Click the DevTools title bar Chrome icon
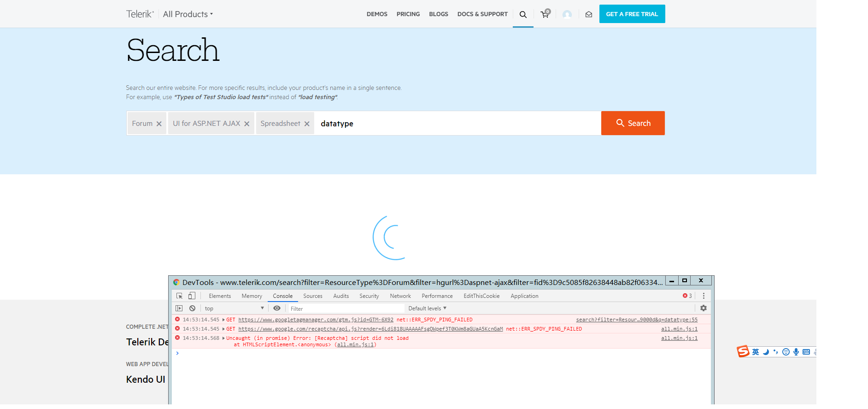The width and height of the screenshot is (868, 409). tap(176, 282)
